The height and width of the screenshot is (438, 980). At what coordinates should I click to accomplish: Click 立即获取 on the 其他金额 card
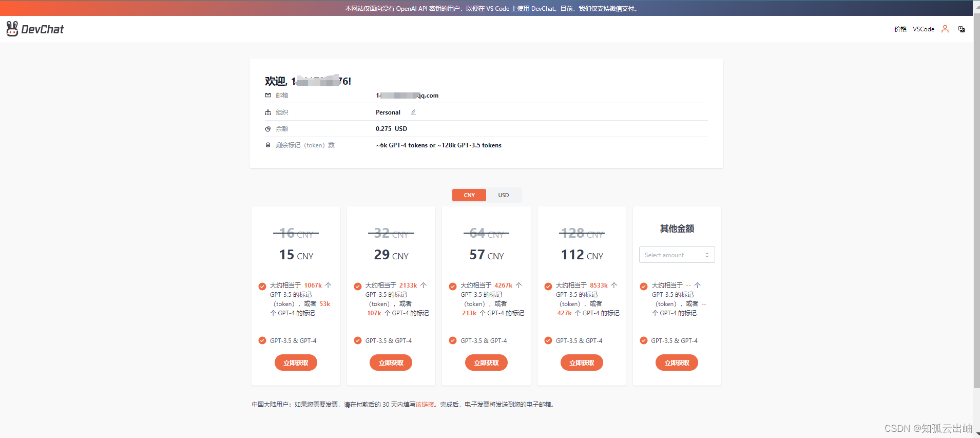click(x=677, y=363)
